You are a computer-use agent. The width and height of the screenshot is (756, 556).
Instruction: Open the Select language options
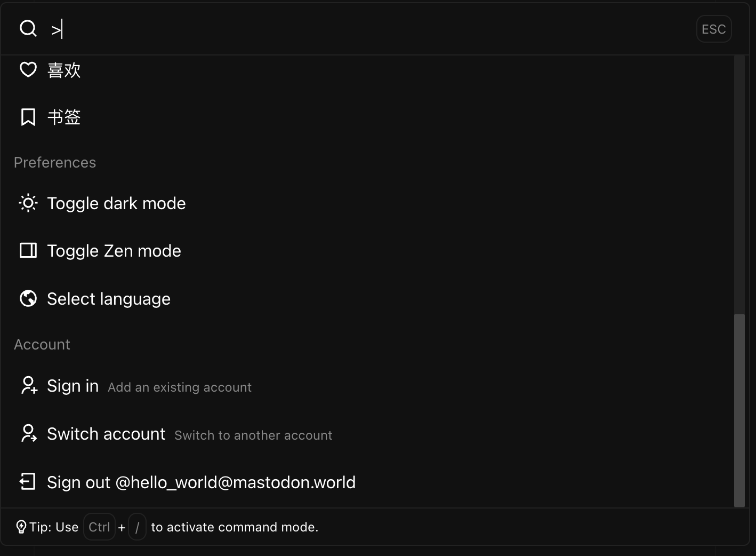pyautogui.click(x=108, y=298)
